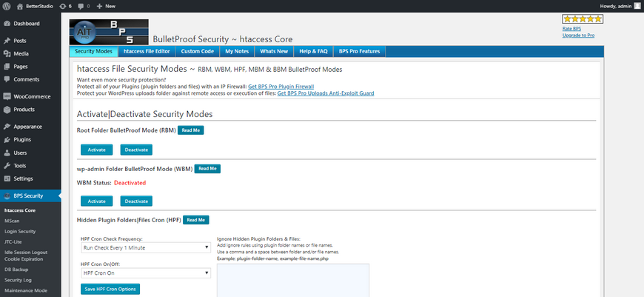Open MScan submenu item

coord(12,221)
